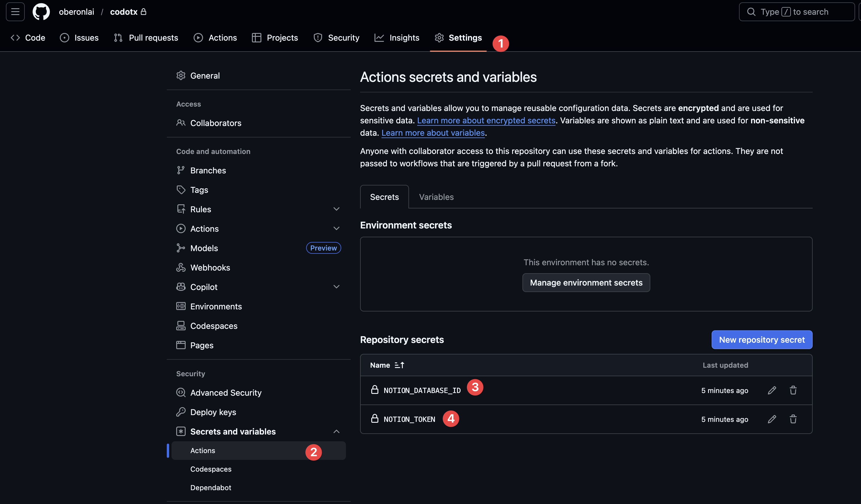This screenshot has width=861, height=504.
Task: Expand the Rules section
Action: point(337,209)
